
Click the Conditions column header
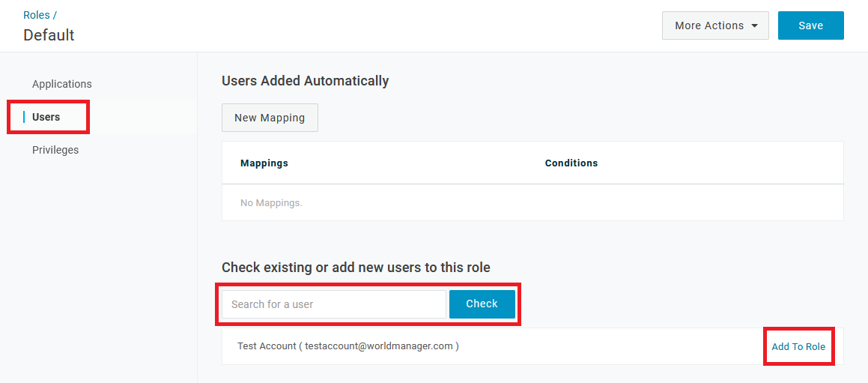point(571,163)
